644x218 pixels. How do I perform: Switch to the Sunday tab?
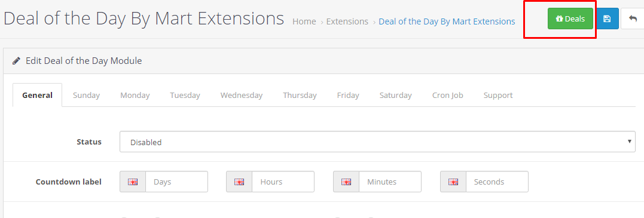pyautogui.click(x=86, y=95)
